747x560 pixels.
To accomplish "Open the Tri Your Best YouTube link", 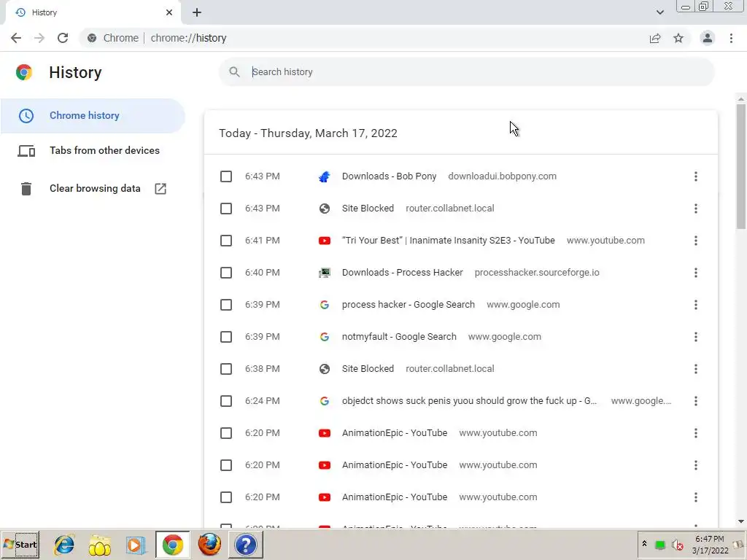I will (x=449, y=241).
